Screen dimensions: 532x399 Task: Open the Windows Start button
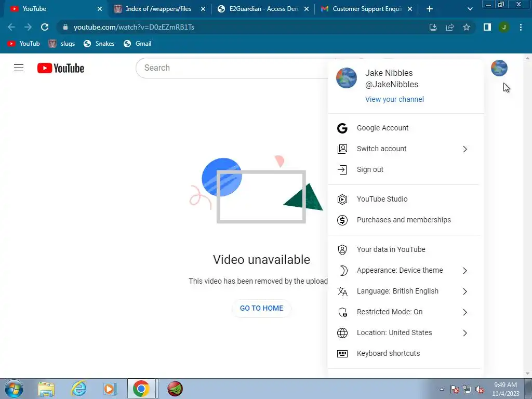14,389
